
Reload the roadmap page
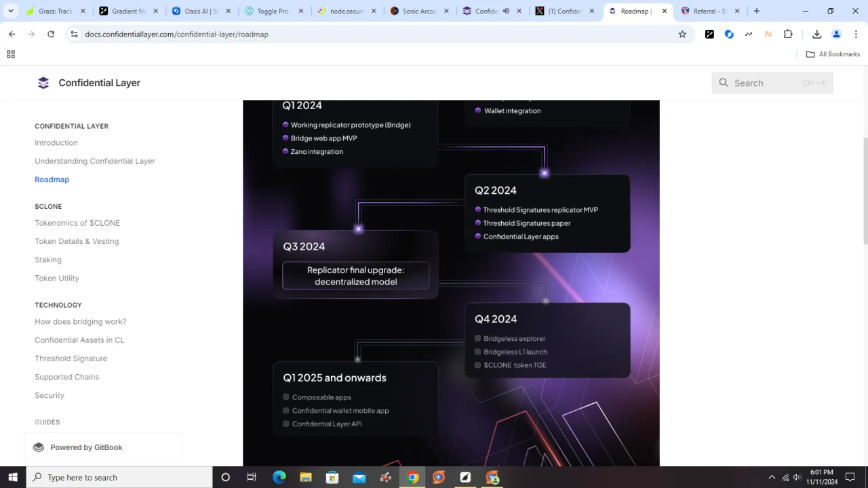coord(51,34)
